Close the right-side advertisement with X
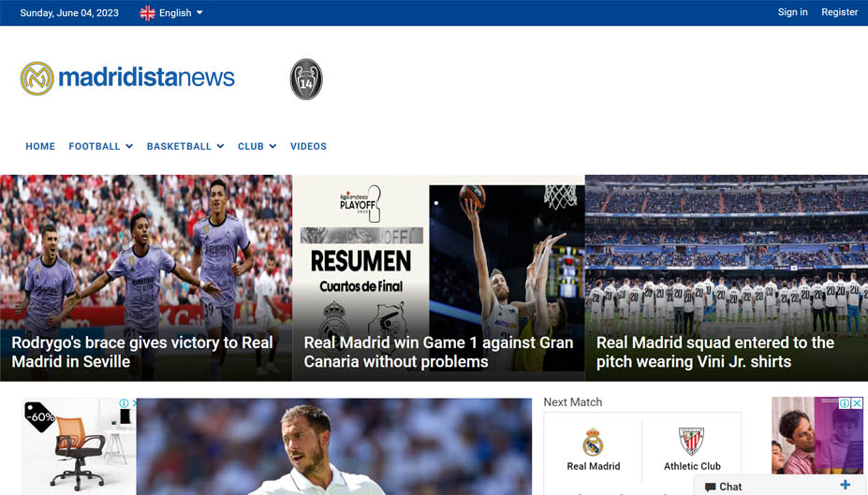The image size is (868, 495). (858, 403)
